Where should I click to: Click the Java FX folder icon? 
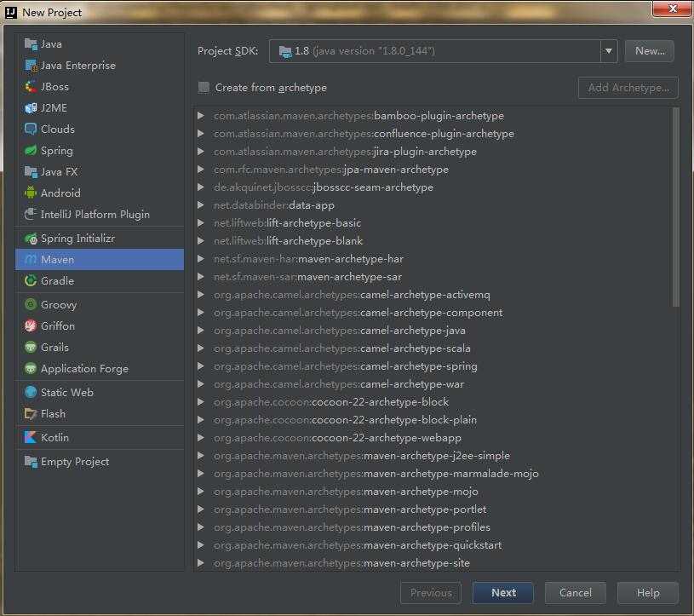coord(31,172)
